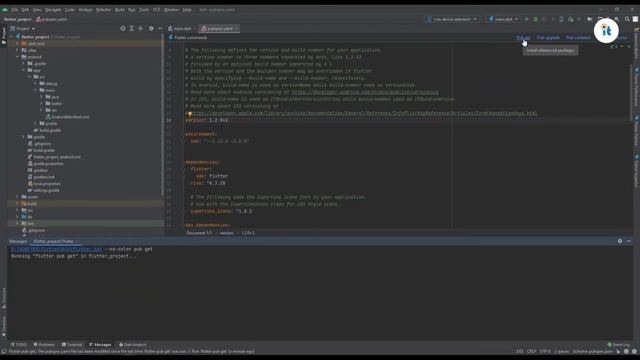Screen dimensions: 640x360
Task: Open the TODO tool window
Action: 19,344
